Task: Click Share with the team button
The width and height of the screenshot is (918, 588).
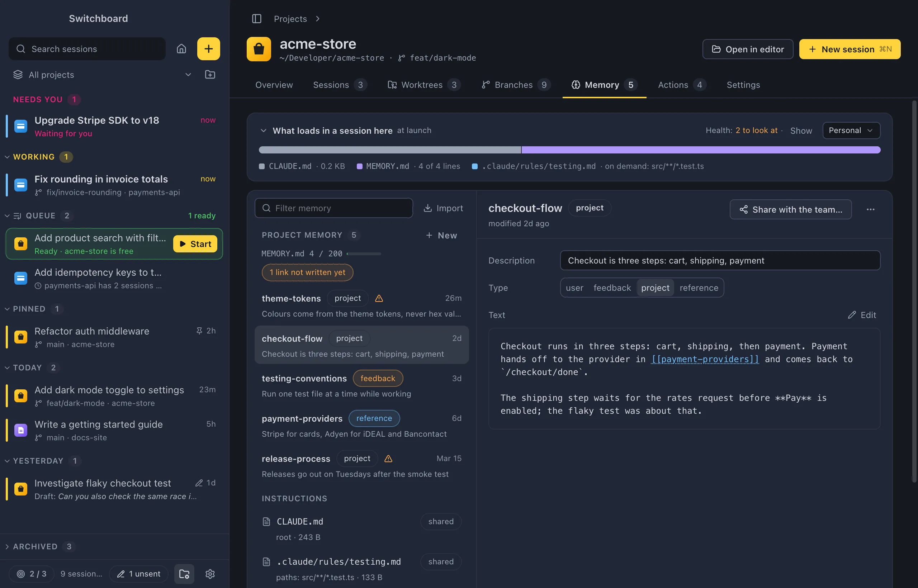Action: (790, 210)
